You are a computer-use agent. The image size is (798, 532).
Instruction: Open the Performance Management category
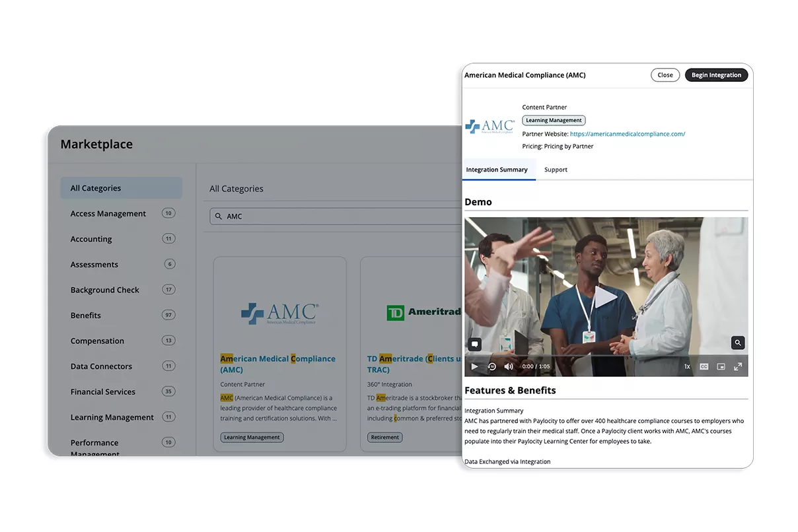[x=94, y=448]
